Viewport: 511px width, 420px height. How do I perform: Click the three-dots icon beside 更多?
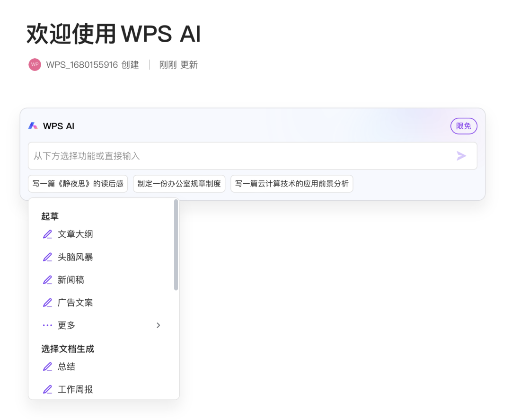pos(48,325)
